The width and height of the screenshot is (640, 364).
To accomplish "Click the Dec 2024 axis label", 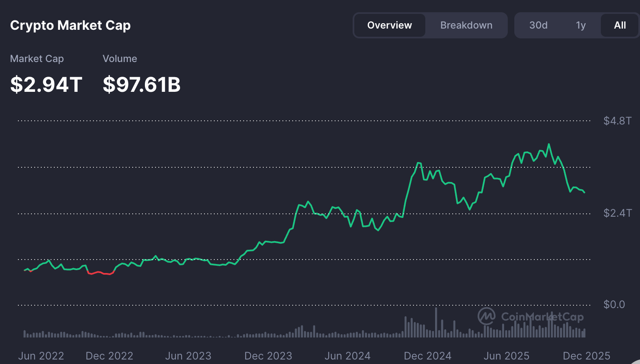I will pyautogui.click(x=427, y=356).
